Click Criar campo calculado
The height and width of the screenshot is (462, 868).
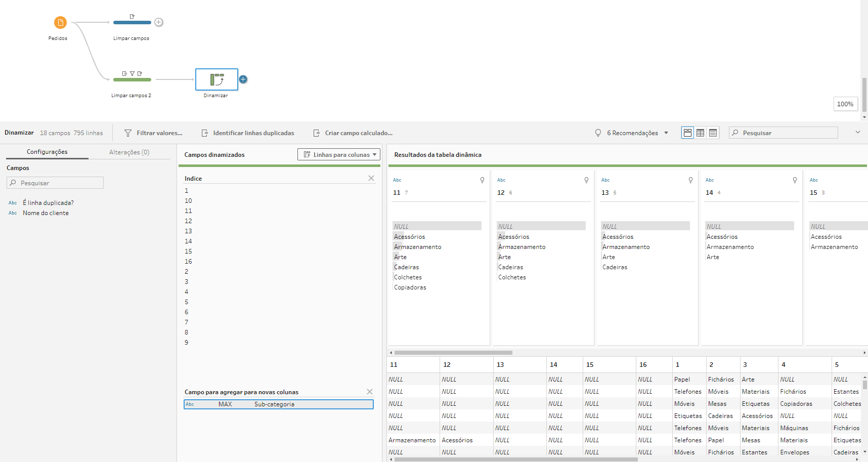tap(353, 133)
